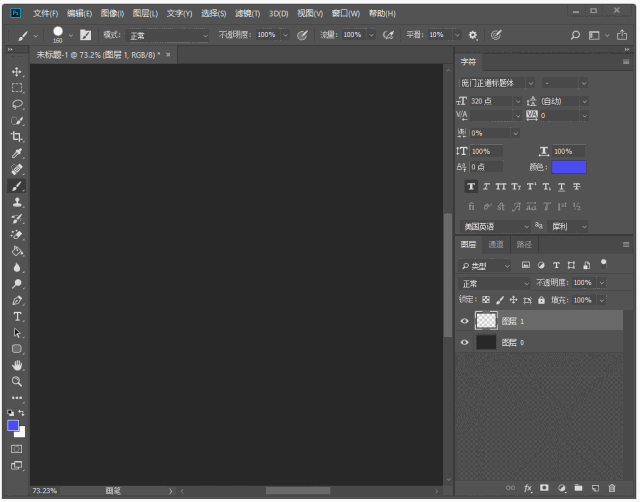The image size is (640, 502).
Task: Select the Path Selection tool
Action: tap(17, 333)
